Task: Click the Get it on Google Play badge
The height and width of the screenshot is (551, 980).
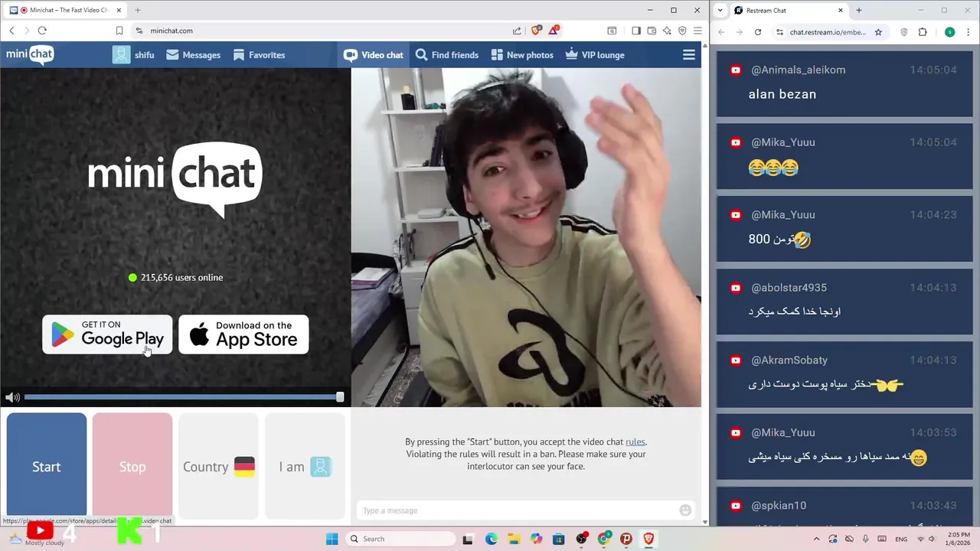Action: click(x=107, y=334)
